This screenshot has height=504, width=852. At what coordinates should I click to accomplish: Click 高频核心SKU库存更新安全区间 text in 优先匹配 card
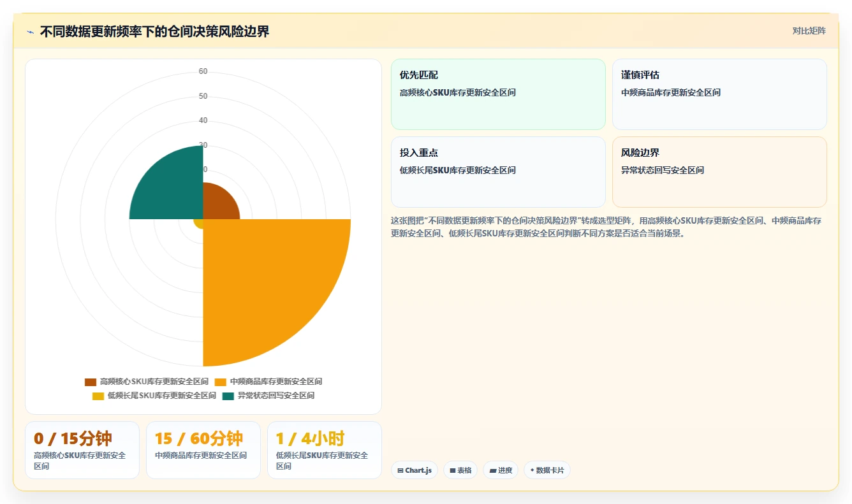[x=457, y=92]
